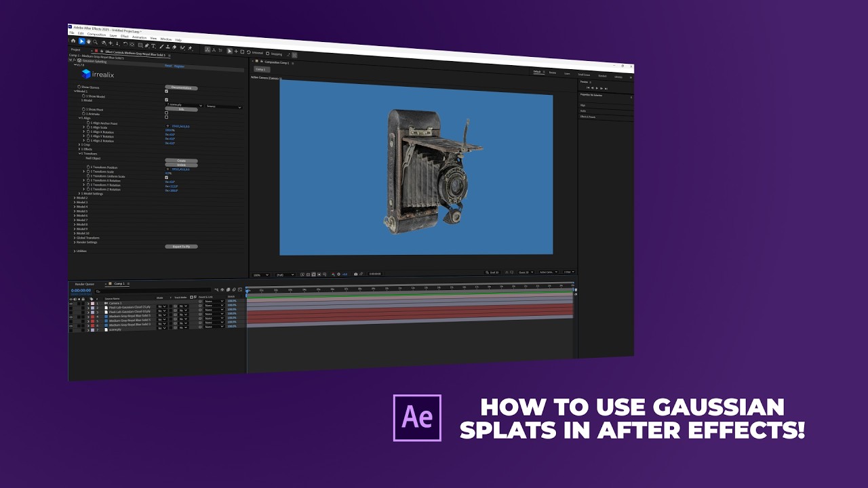Screen dimensions: 868x488
Task: Click the 1 Align Anchor Point stopwatch
Action: click(x=87, y=123)
